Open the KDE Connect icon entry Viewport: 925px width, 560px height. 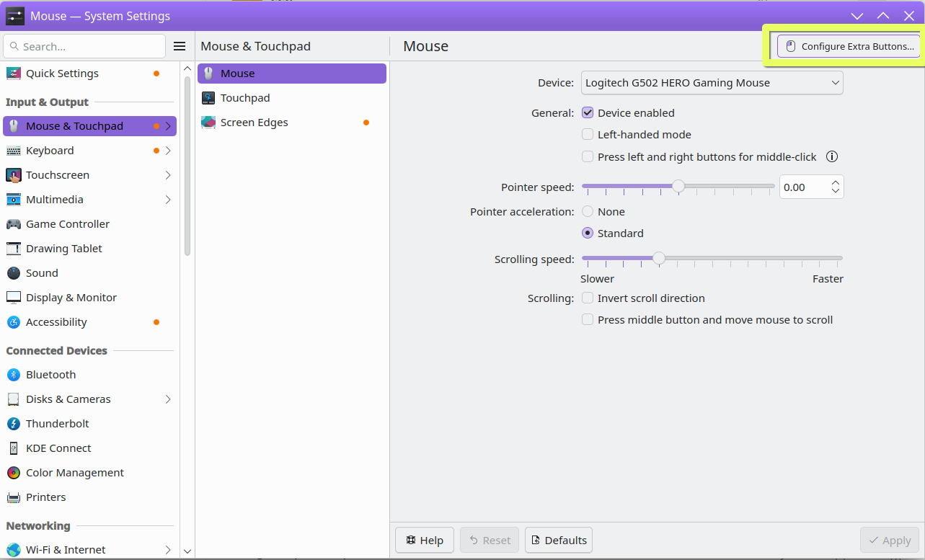[14, 448]
